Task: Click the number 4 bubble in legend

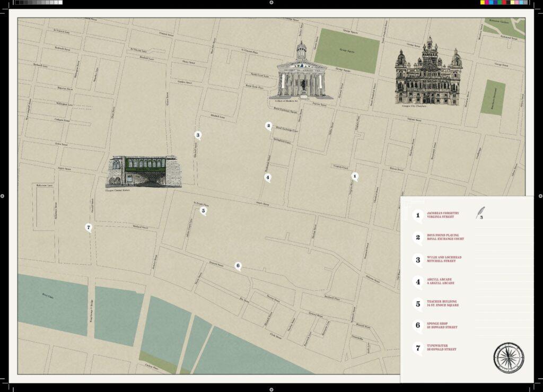Action: coord(418,282)
